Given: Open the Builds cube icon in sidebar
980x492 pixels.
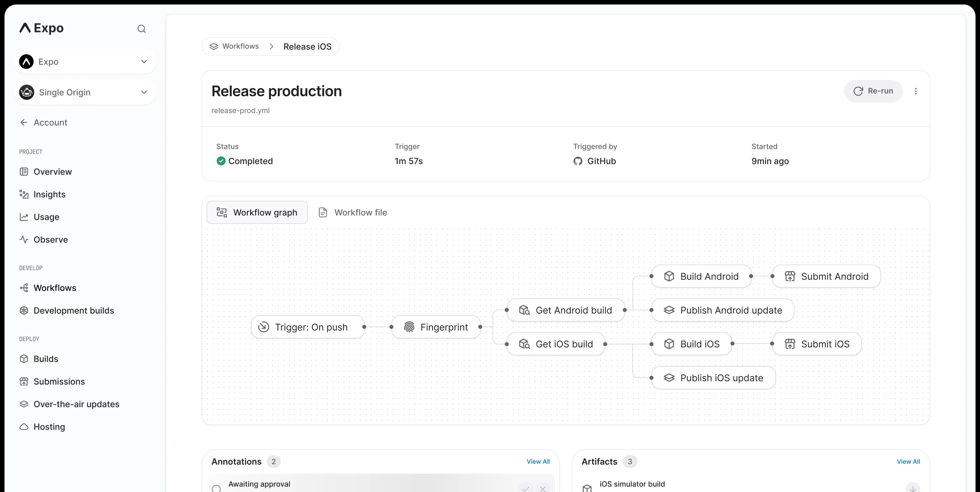Looking at the screenshot, I should point(24,359).
